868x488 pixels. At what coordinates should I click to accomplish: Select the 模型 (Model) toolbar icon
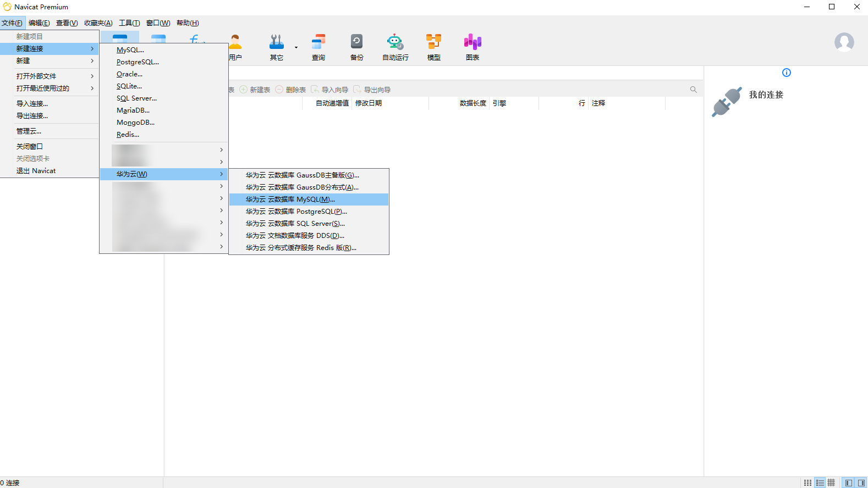tap(433, 47)
